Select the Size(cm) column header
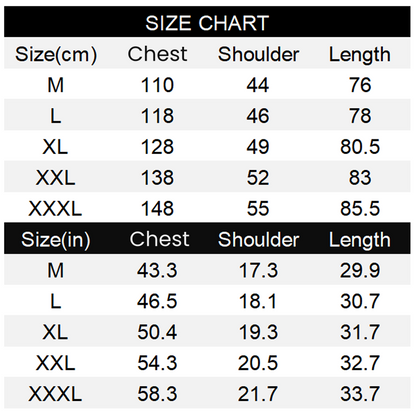Screen dimensions: 416x416 pyautogui.click(x=56, y=55)
